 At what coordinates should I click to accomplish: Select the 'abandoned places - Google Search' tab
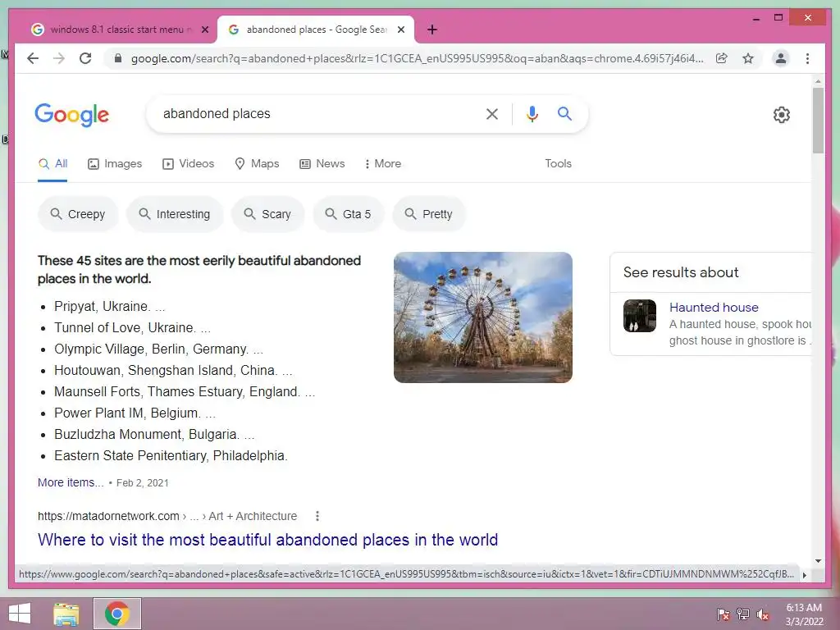click(x=316, y=30)
